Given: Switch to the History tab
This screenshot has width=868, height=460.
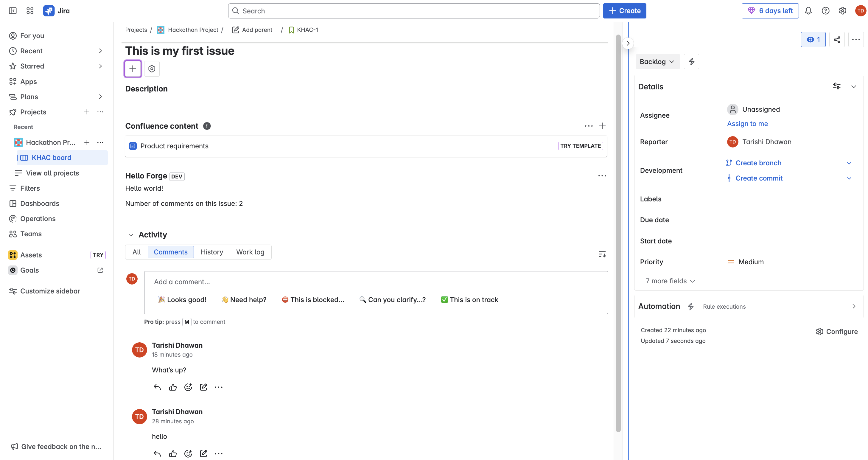Looking at the screenshot, I should pyautogui.click(x=211, y=252).
